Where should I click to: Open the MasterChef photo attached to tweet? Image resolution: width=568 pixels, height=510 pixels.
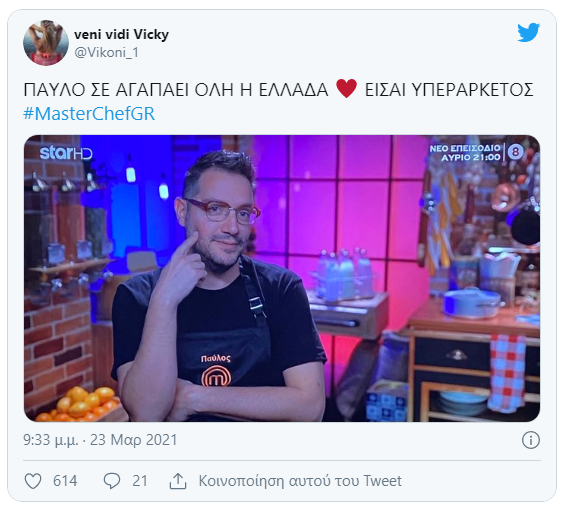282,278
